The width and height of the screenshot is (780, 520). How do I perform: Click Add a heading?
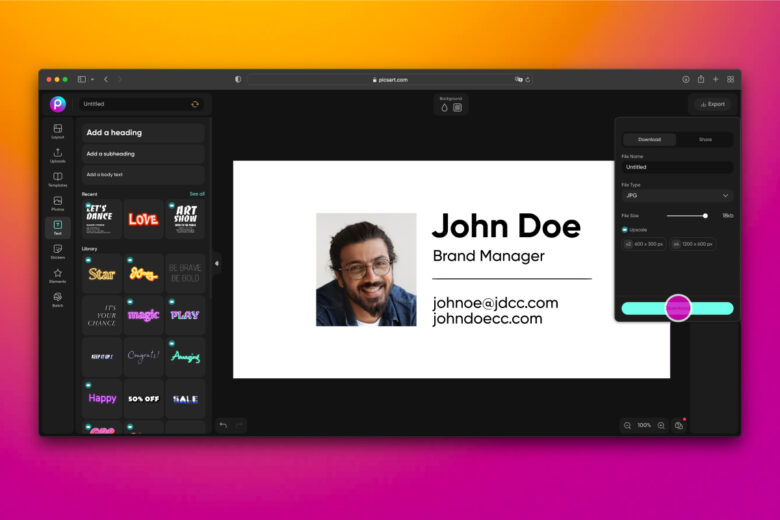tap(143, 133)
